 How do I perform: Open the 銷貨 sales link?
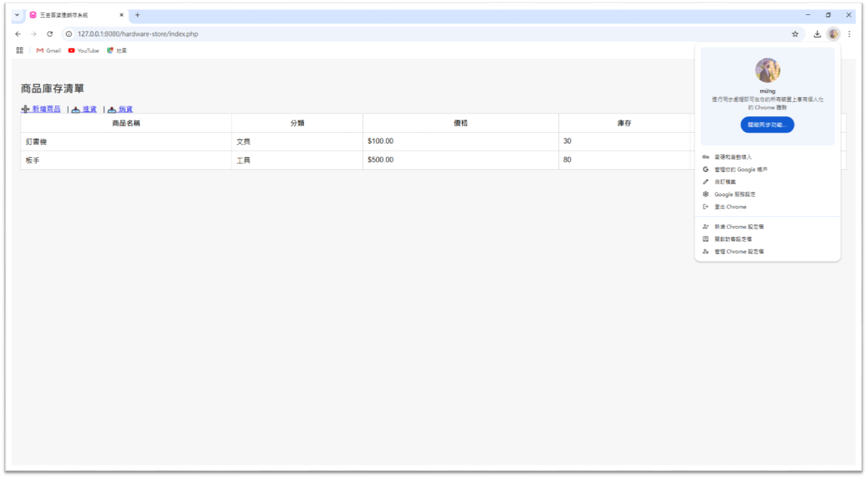tap(125, 109)
